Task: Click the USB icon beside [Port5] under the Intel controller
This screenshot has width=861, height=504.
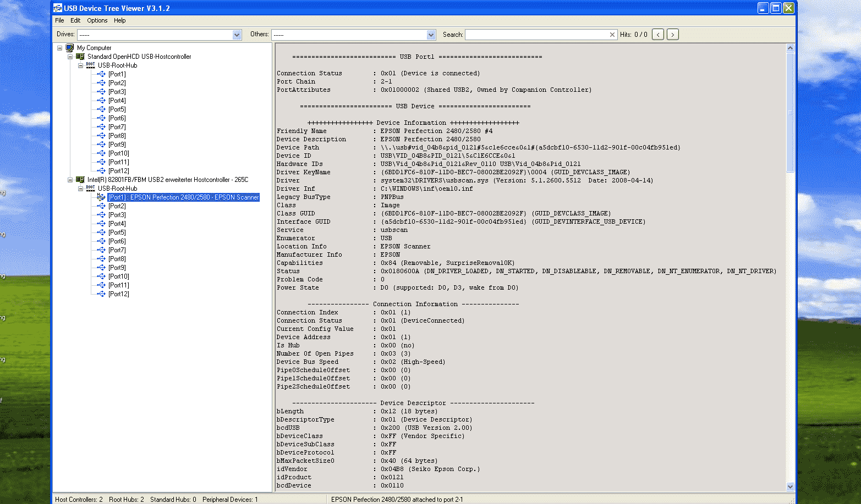Action: point(101,232)
